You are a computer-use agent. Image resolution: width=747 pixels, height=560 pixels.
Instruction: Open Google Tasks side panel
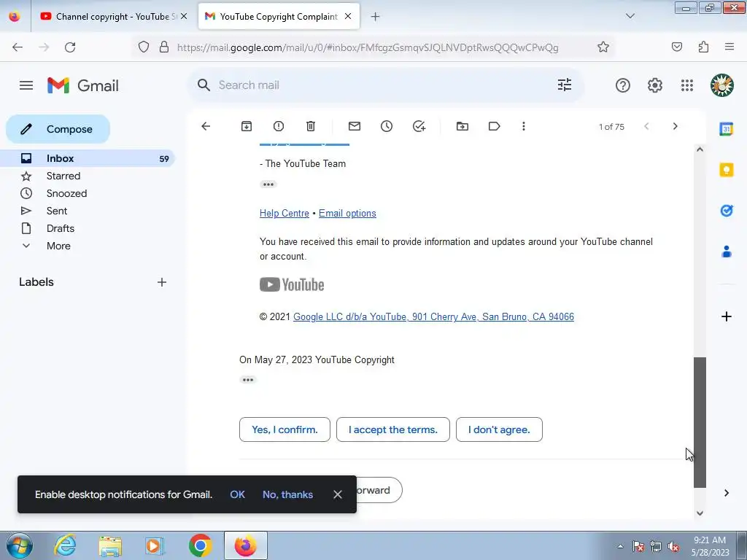726,211
